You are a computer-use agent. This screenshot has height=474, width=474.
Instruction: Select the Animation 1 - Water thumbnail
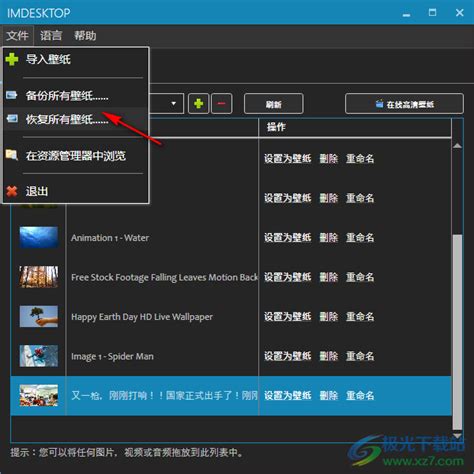[x=39, y=238]
